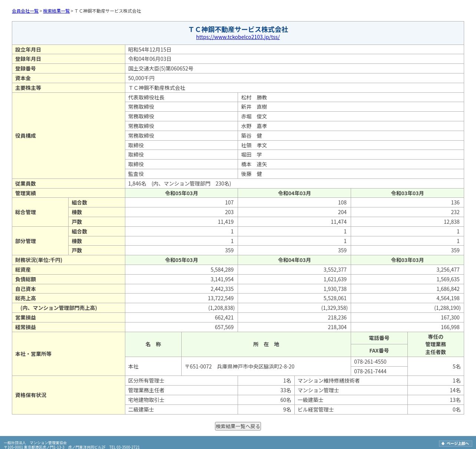The width and height of the screenshot is (476, 449).
Task: Select the 監査役 title cell
Action: tap(181, 174)
